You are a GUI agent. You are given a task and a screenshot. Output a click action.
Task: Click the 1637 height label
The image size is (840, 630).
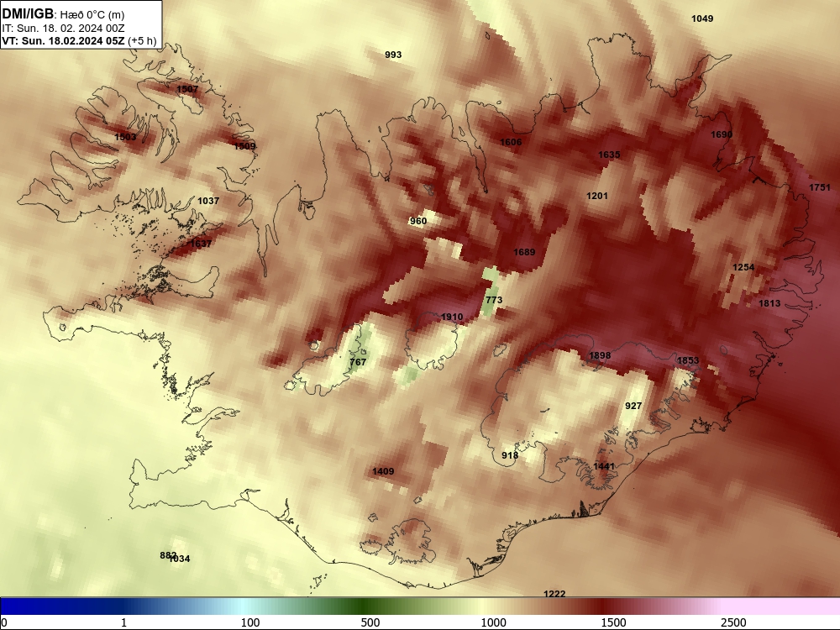coord(201,244)
